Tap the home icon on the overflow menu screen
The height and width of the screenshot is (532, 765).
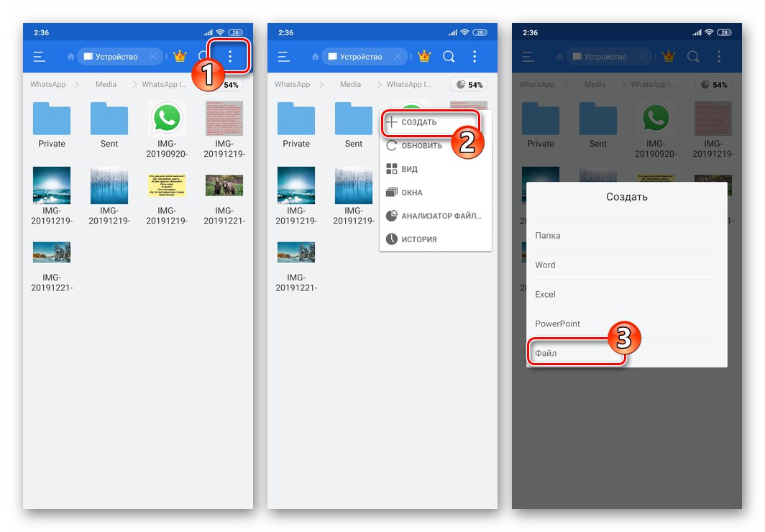(x=315, y=57)
